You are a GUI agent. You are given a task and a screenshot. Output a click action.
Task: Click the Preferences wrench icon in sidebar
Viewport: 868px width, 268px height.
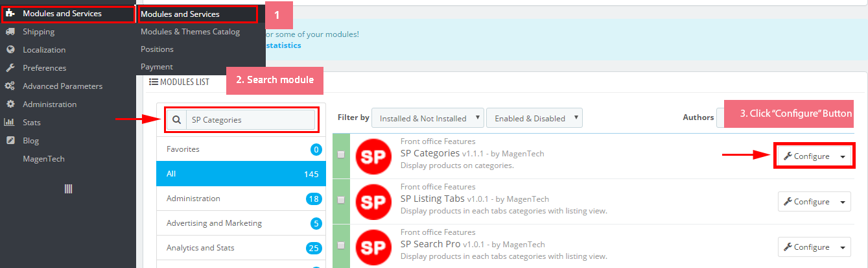click(x=10, y=68)
